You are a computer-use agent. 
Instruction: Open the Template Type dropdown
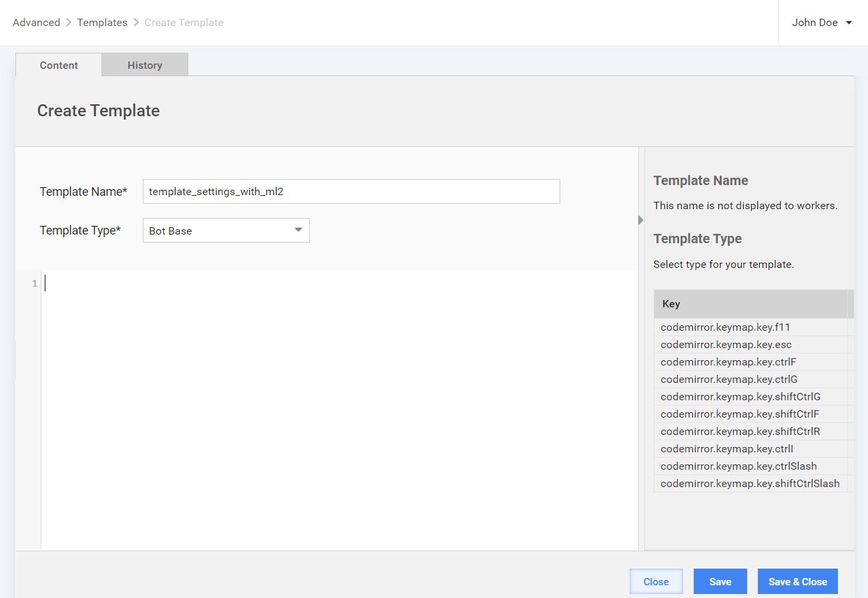226,231
